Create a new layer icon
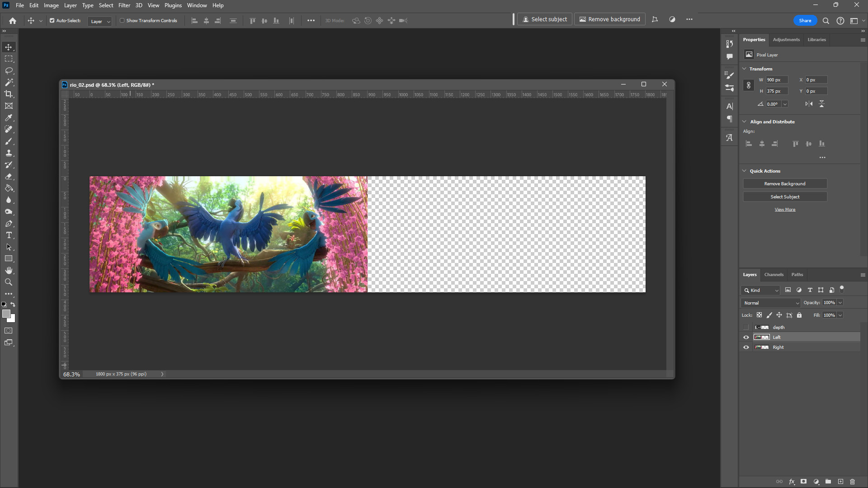This screenshot has height=488, width=868. pos(840,482)
